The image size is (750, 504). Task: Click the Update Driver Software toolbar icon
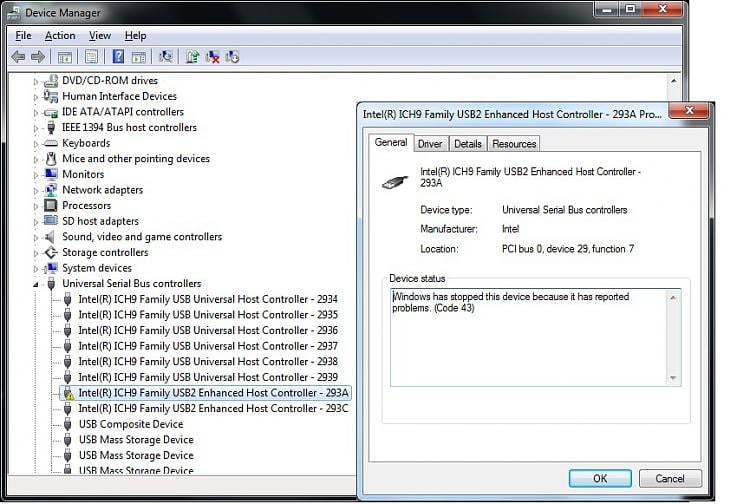click(x=193, y=57)
